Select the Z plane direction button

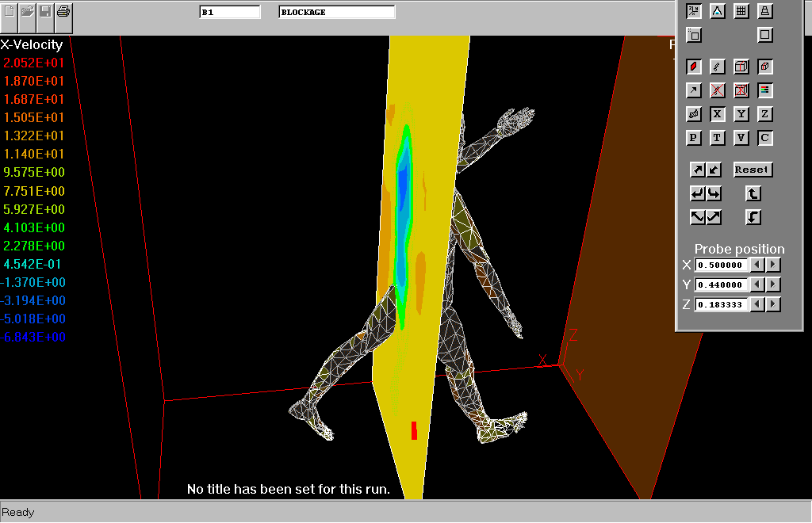765,114
